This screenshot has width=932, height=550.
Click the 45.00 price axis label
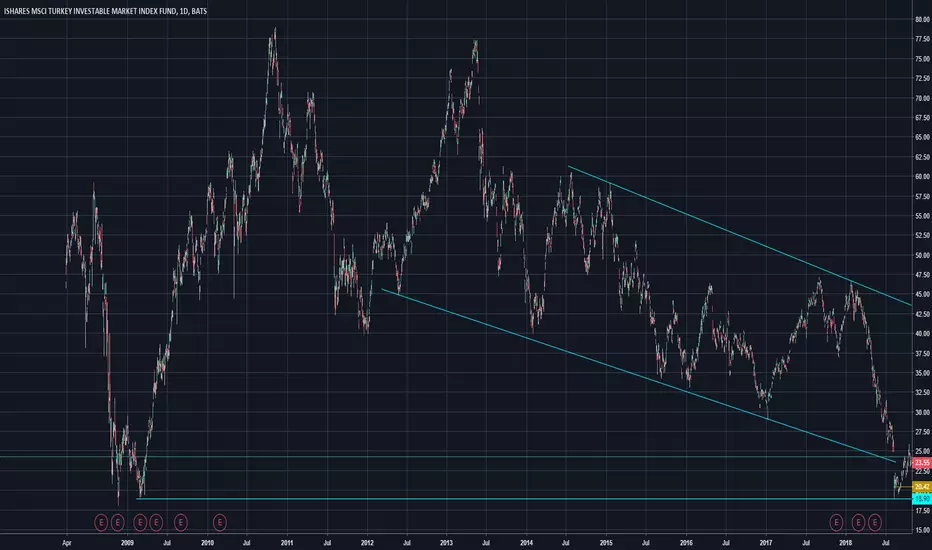point(922,294)
